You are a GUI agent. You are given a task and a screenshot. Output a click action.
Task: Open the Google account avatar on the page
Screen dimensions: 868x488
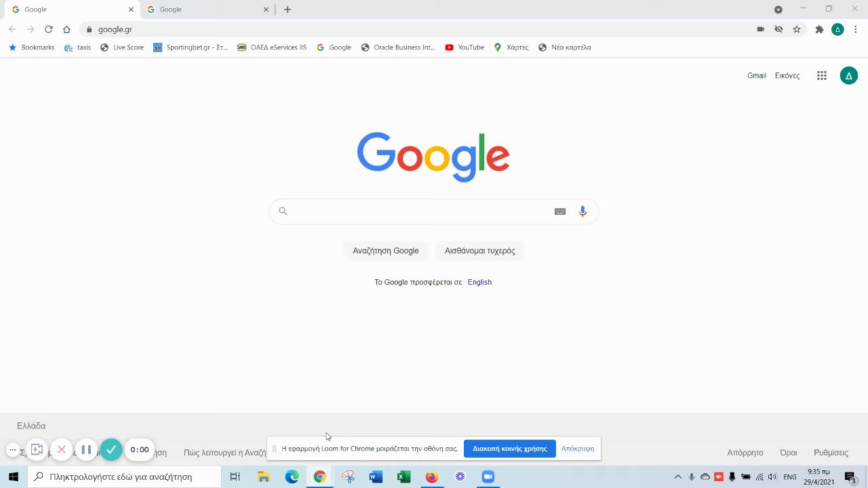click(849, 76)
